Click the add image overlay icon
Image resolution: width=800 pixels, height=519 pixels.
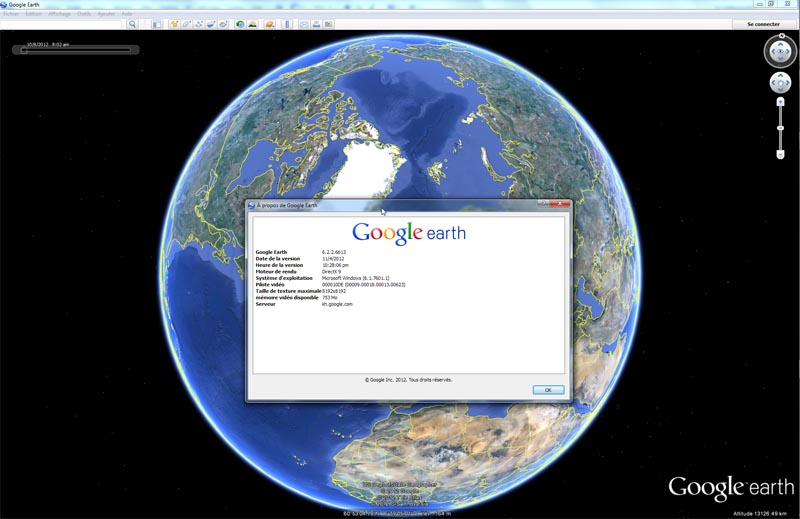tap(211, 24)
